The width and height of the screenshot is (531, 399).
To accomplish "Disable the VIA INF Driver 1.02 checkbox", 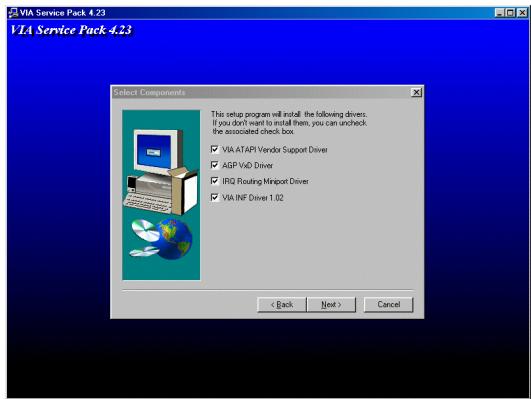I will [x=215, y=197].
